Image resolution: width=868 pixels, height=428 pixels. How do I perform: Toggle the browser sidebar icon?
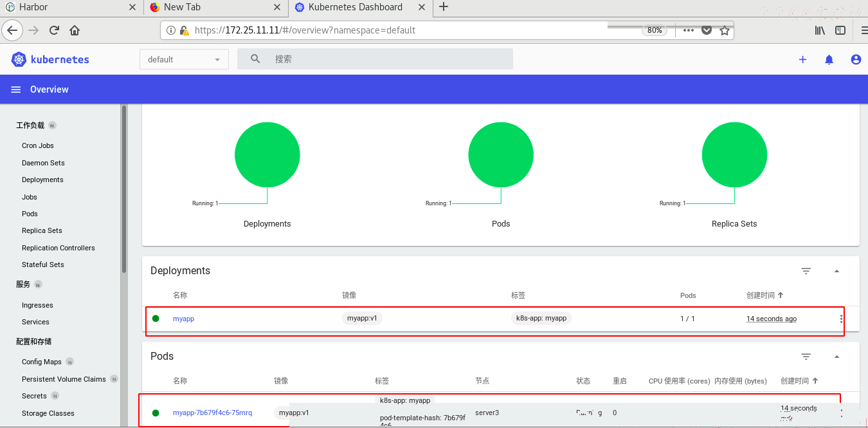coord(840,30)
